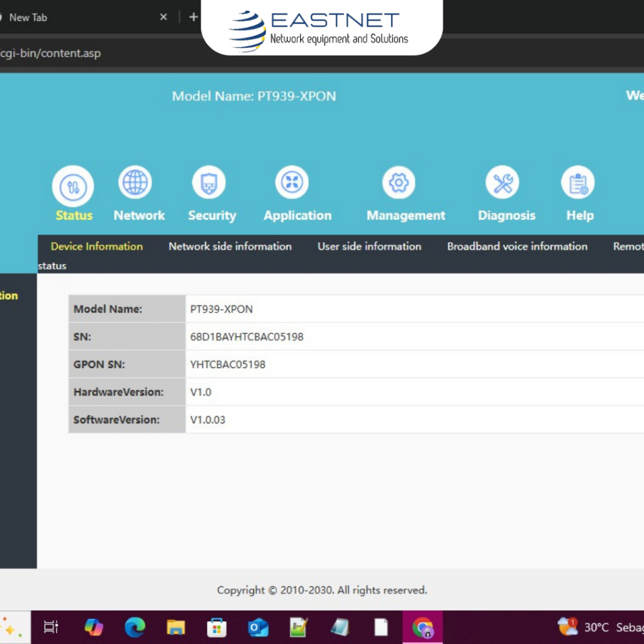Viewport: 644px width, 644px height.
Task: Switch to Network side information tab
Action: tap(230, 247)
